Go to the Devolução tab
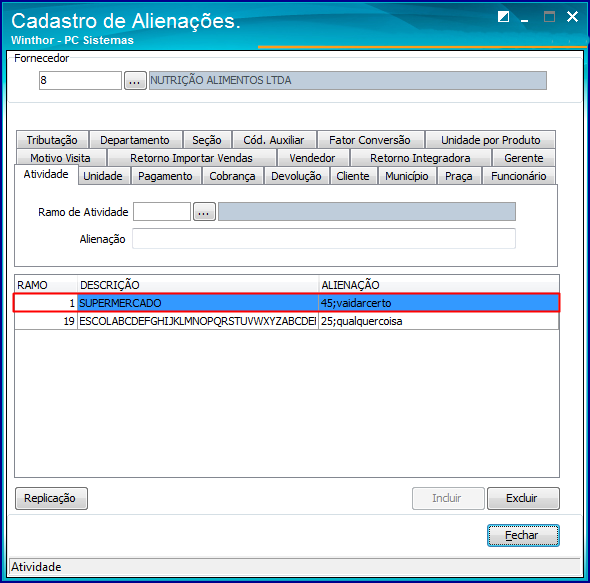The image size is (590, 583). point(296,176)
